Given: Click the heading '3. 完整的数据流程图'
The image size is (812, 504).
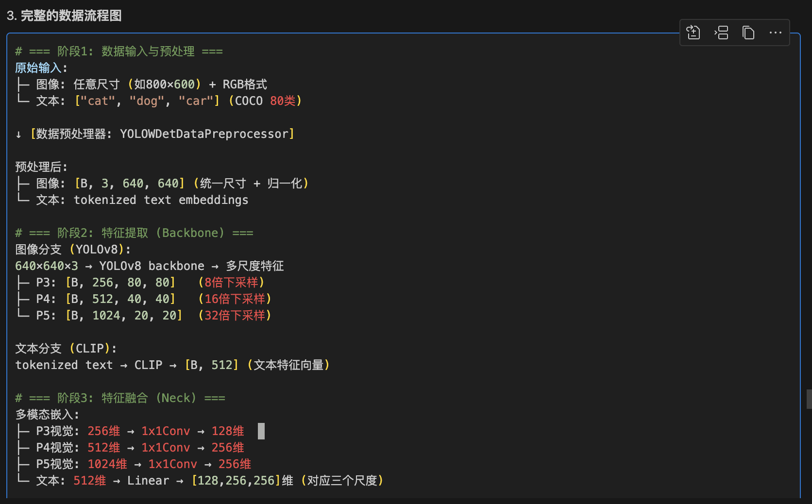Looking at the screenshot, I should pyautogui.click(x=64, y=16).
